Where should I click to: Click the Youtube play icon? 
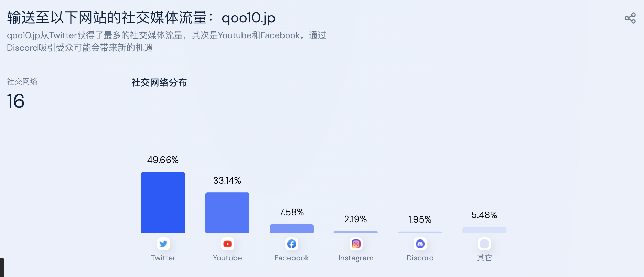click(x=227, y=244)
